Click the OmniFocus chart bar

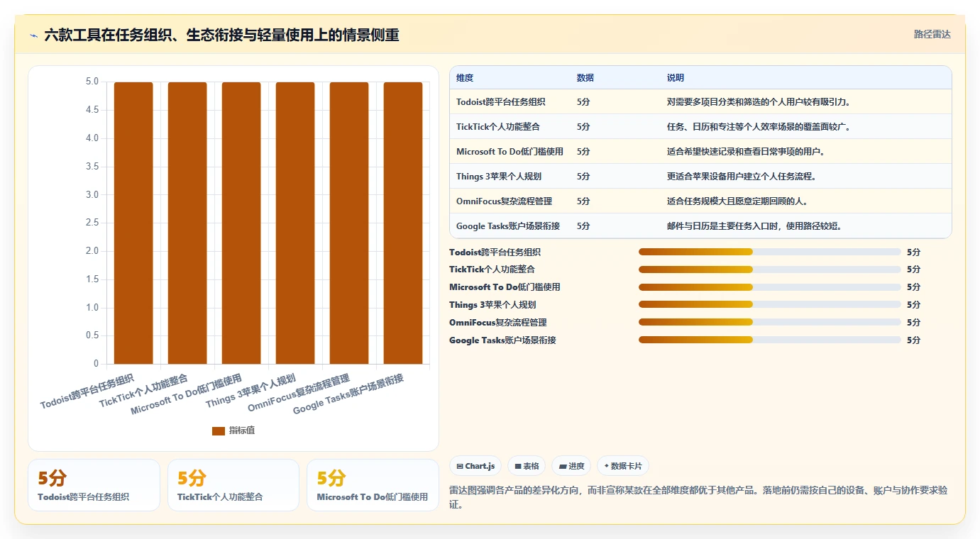349,223
